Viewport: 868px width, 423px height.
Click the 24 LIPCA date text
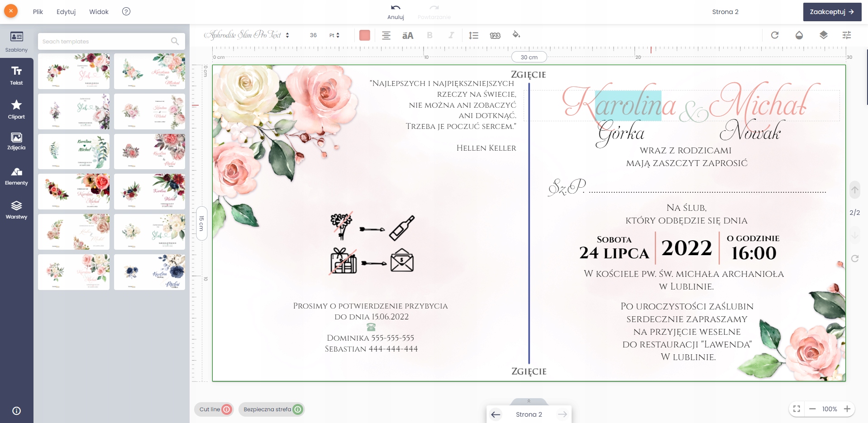click(x=614, y=253)
